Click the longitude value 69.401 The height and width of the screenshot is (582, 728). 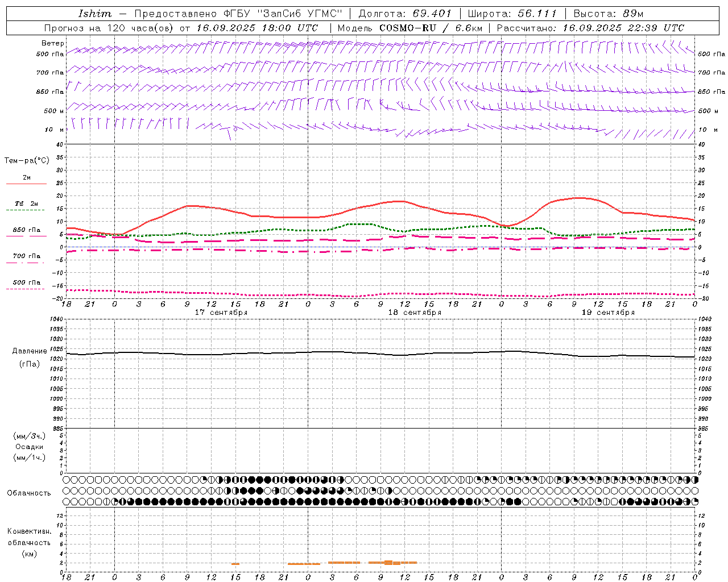click(x=432, y=14)
